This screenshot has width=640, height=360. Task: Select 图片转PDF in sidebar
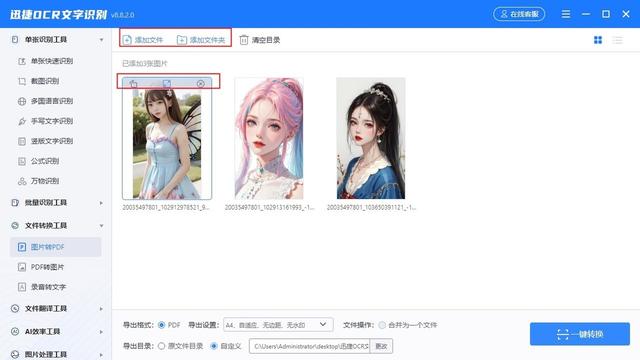tap(56, 247)
